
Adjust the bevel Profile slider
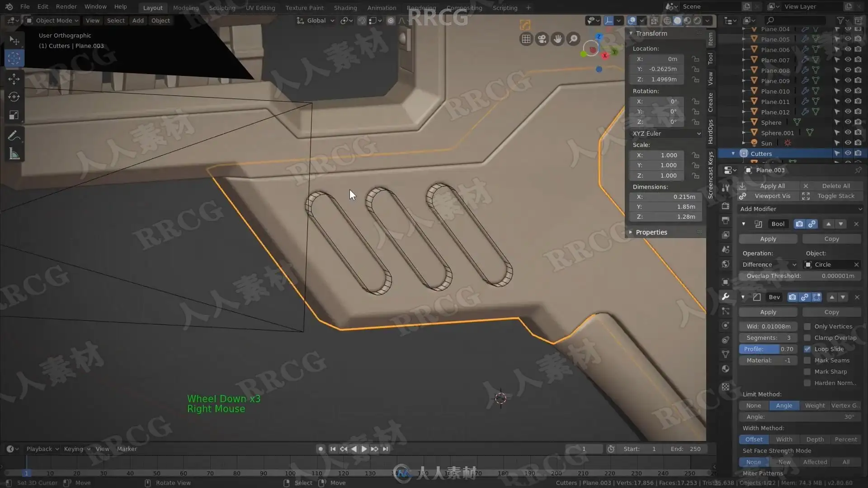768,349
